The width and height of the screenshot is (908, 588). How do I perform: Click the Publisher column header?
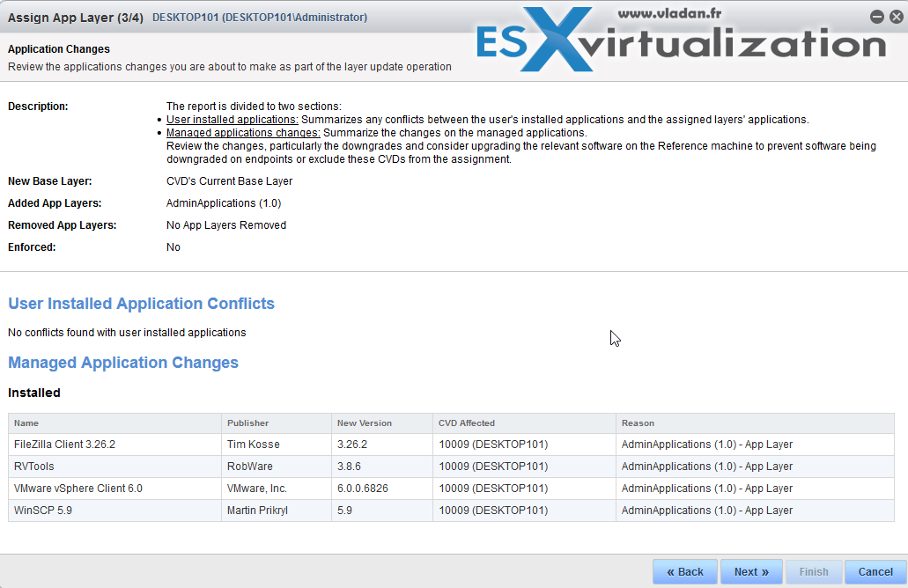(277, 423)
